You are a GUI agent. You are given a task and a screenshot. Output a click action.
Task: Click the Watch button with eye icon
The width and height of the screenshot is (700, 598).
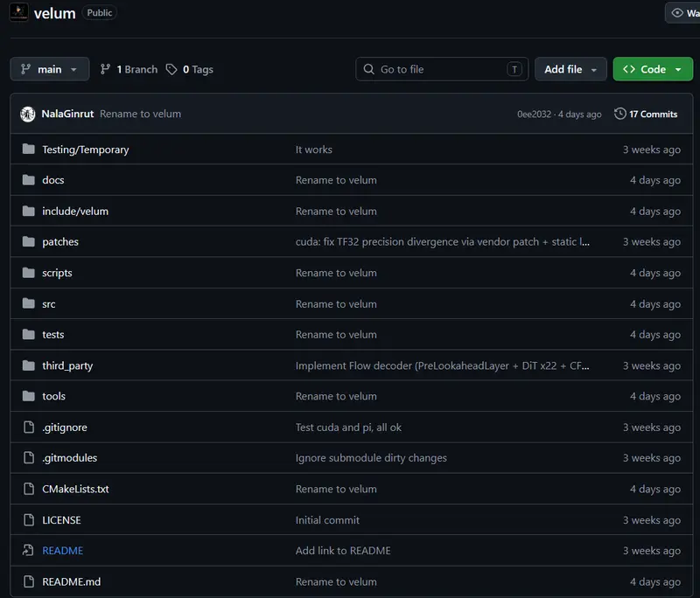pos(682,13)
